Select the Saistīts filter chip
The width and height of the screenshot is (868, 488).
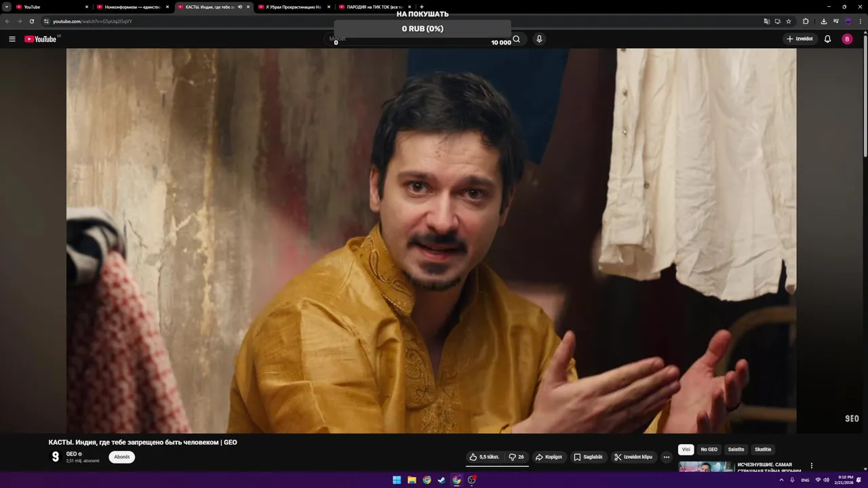point(736,449)
